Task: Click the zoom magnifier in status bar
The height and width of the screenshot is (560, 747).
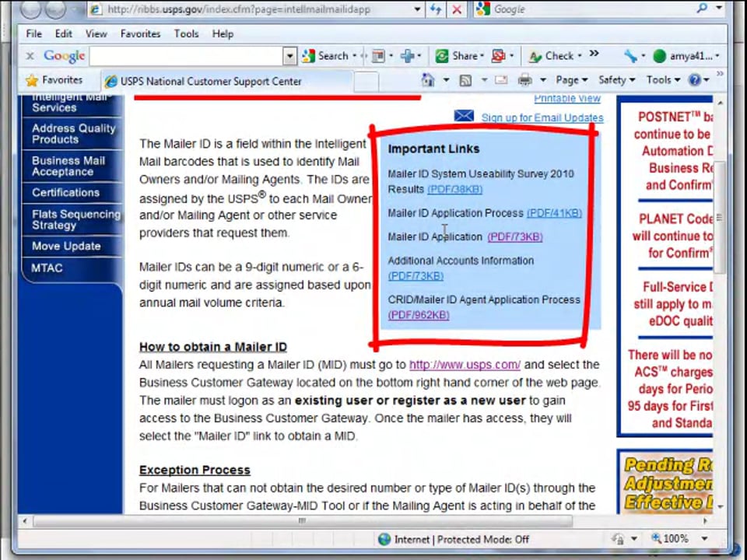Action: pos(656,538)
